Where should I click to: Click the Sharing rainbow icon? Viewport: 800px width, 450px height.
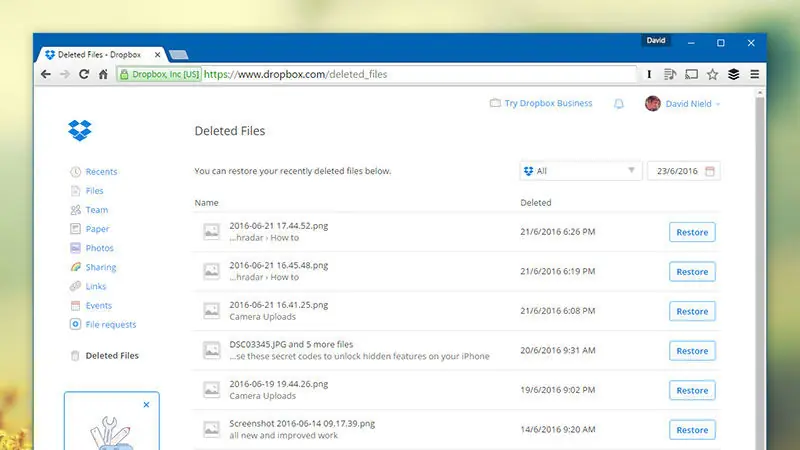(76, 267)
